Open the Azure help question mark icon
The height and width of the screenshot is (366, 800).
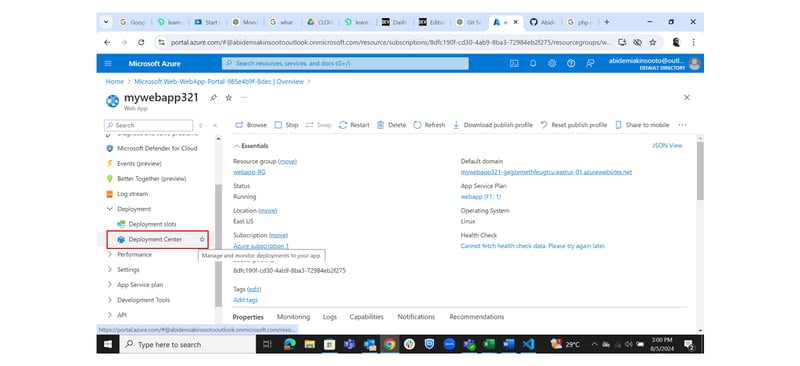571,63
